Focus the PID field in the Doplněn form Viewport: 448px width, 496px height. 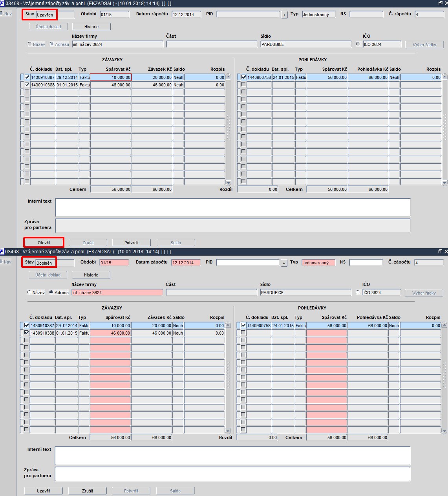click(248, 263)
